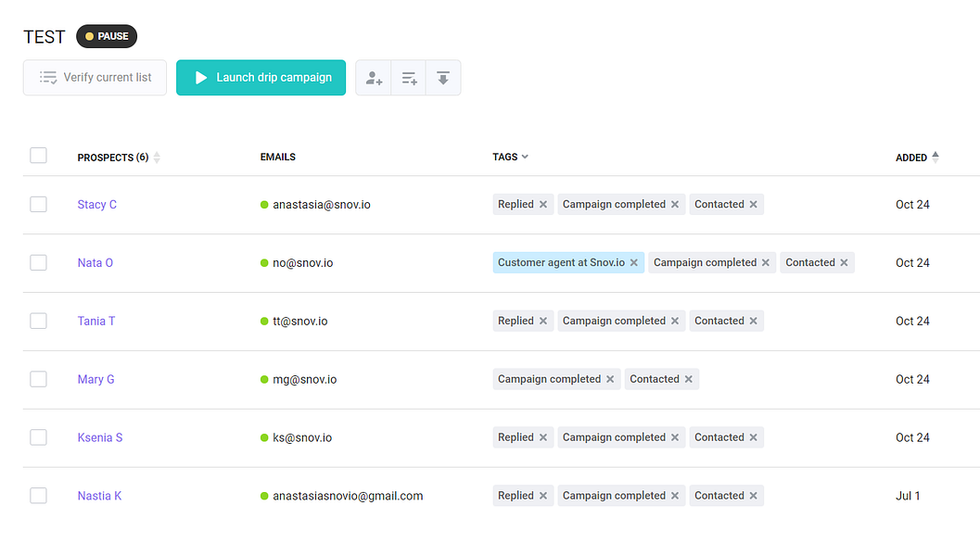Screen dimensions: 980x556
Task: Select all prospects with header checkbox
Action: coord(38,156)
